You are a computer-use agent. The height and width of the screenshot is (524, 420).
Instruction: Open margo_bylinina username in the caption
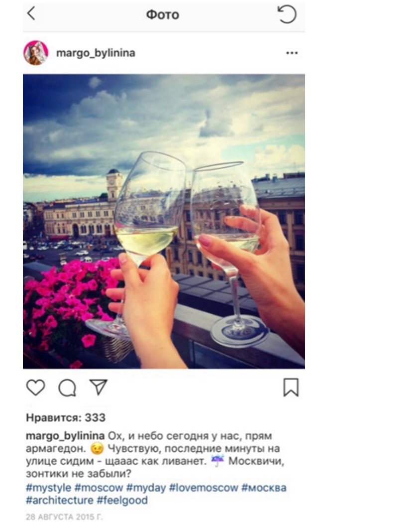coord(65,436)
